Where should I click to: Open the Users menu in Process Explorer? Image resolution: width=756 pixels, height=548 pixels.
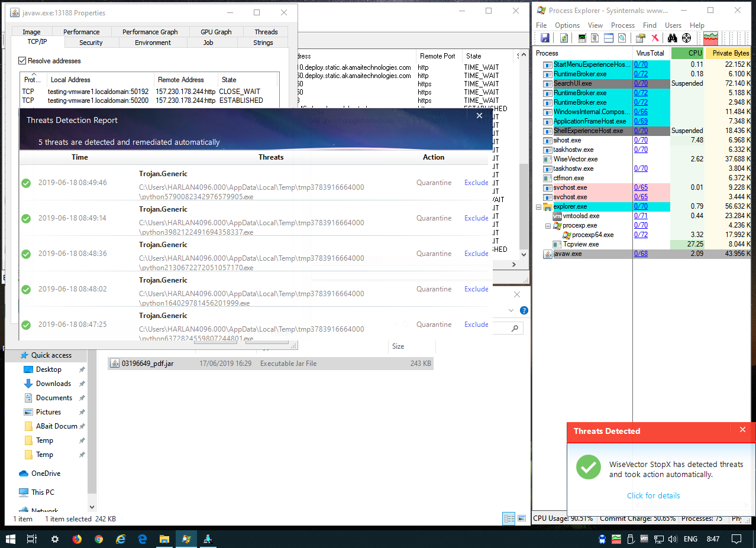coord(673,25)
